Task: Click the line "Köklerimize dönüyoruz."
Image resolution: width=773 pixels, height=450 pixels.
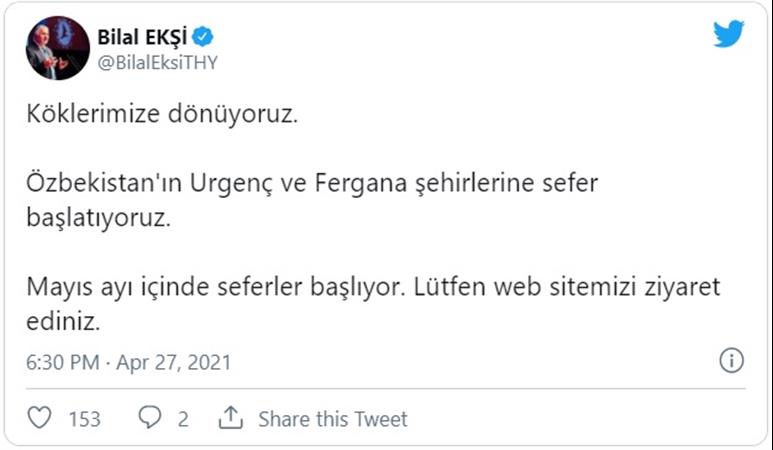Action: coord(163,115)
